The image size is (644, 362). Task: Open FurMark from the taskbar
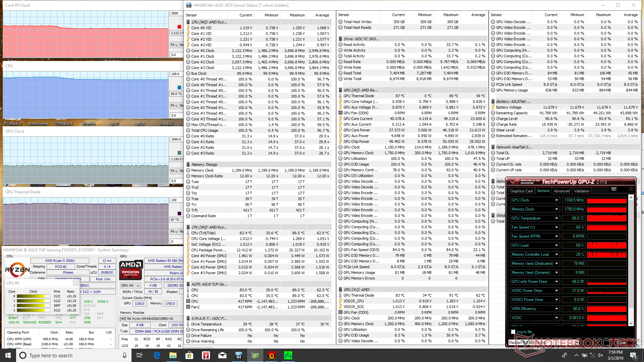tap(272, 355)
